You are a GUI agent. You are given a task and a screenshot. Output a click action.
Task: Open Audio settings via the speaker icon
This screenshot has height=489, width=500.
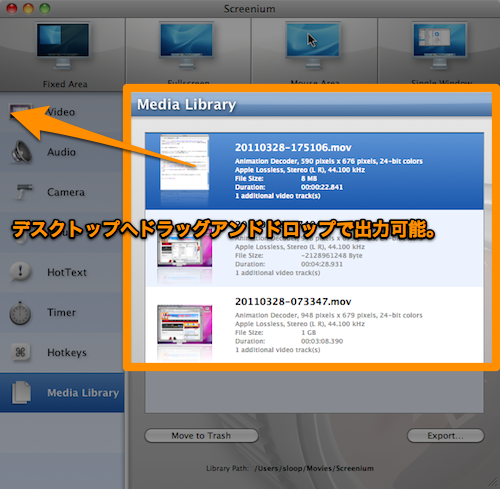click(22, 152)
